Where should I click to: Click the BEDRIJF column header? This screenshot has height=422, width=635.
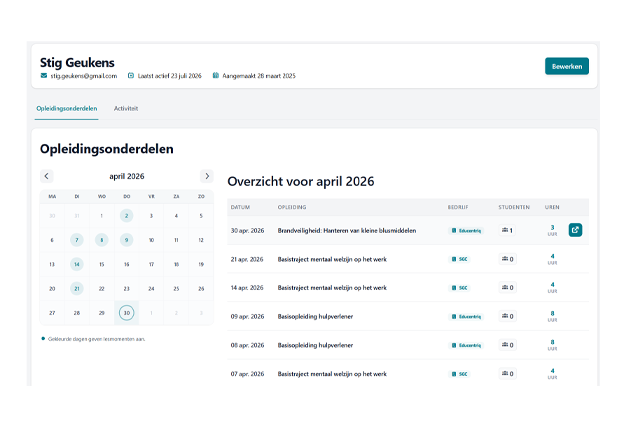click(458, 207)
